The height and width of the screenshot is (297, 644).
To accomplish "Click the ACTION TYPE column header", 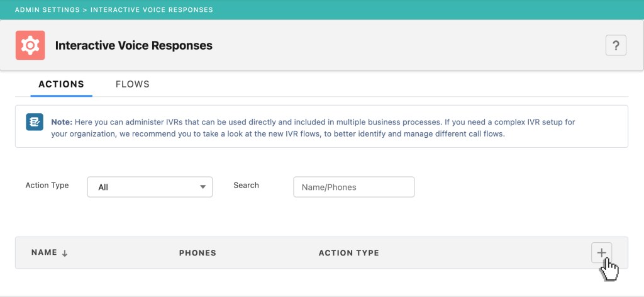I will click(x=348, y=253).
